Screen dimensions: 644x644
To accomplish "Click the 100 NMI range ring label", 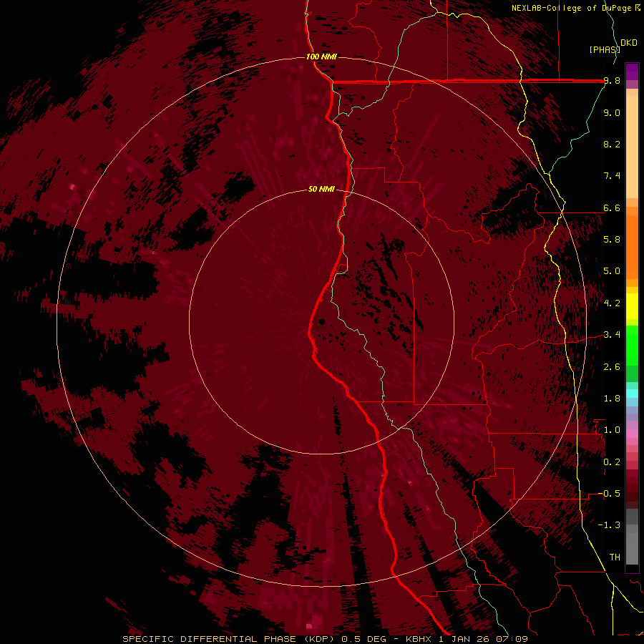I will [x=321, y=57].
